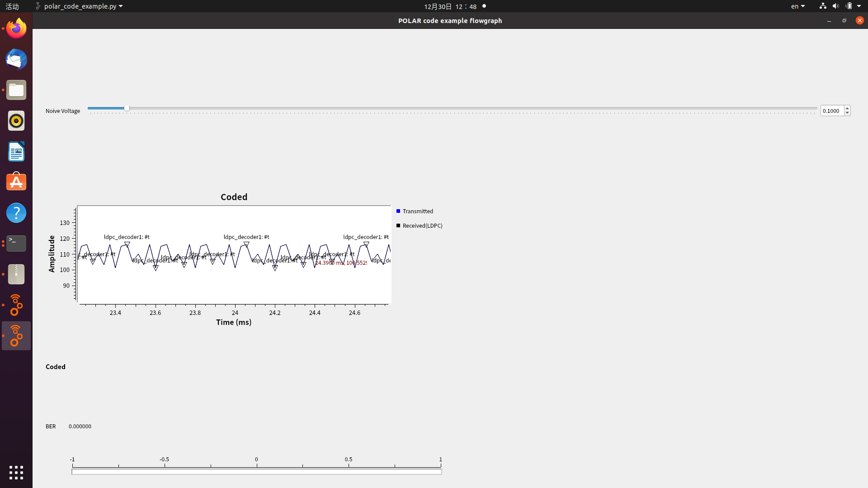
Task: Open LibreOffice Writer from the dock
Action: [16, 151]
